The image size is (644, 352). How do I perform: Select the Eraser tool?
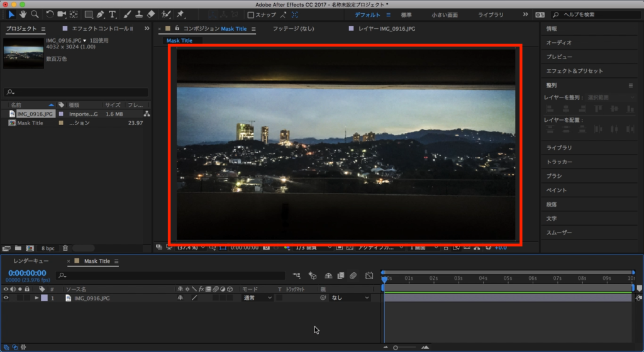(151, 14)
